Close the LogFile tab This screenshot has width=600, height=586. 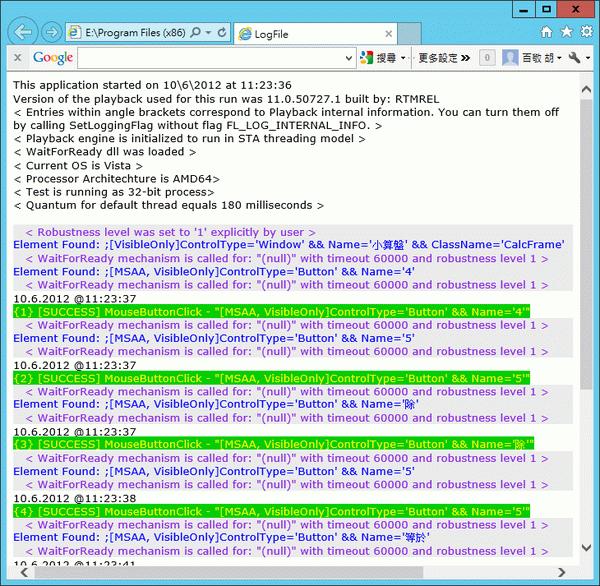[x=388, y=34]
